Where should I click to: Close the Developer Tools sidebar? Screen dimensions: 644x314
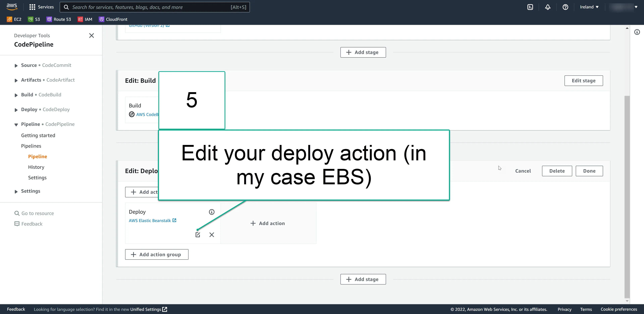[92, 36]
